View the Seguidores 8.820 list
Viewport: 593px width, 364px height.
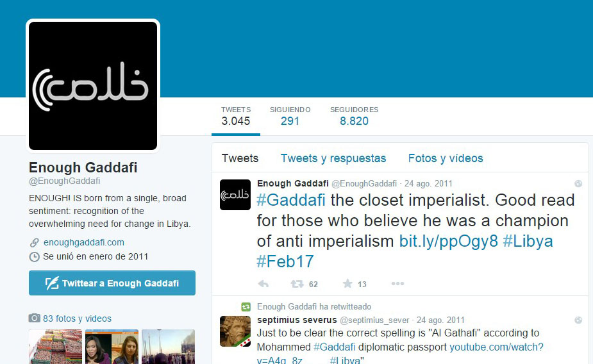pos(354,116)
